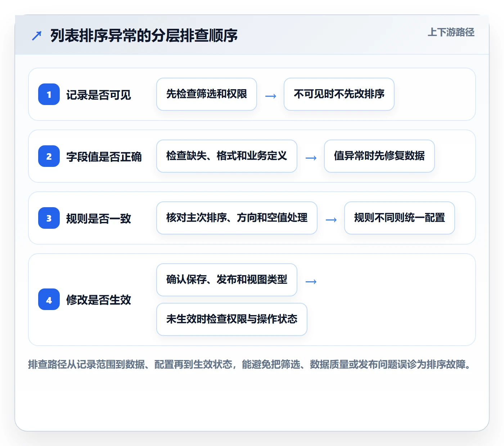Click the arrow after 检查缺失、格式和业务定义

tap(311, 158)
